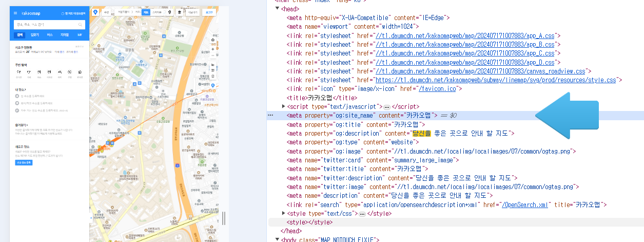The height and width of the screenshot is (242, 644).
Task: Click the ellipsis inside the script node
Action: coord(387,106)
